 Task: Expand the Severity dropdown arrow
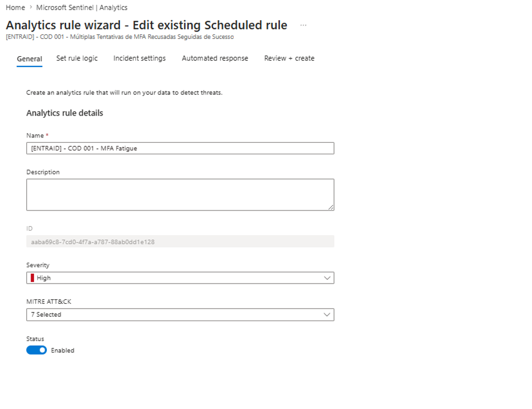coord(327,278)
